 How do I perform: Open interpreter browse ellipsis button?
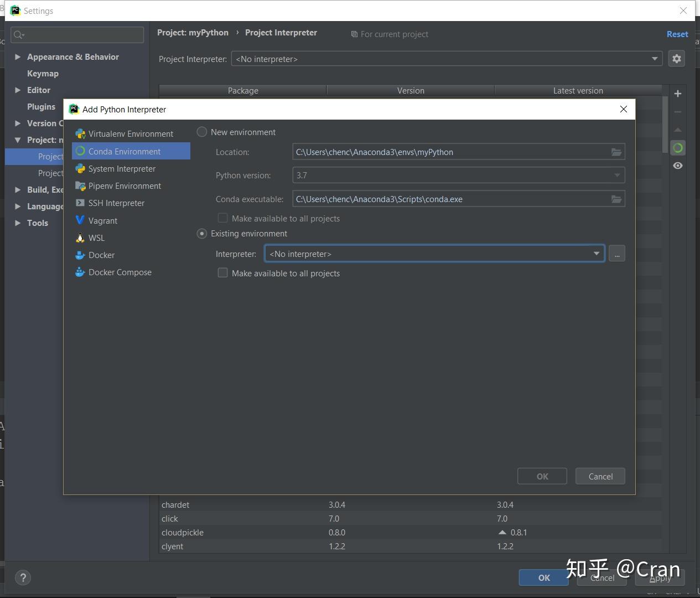point(617,254)
